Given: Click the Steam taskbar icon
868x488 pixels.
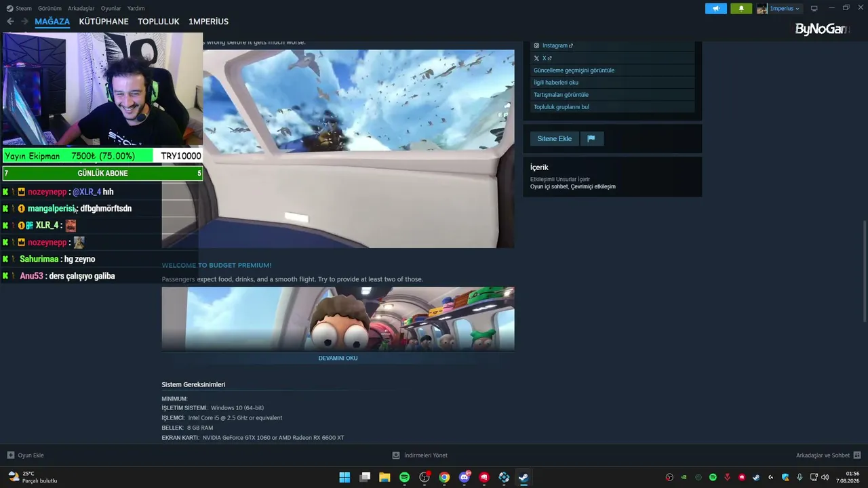Looking at the screenshot, I should (524, 477).
